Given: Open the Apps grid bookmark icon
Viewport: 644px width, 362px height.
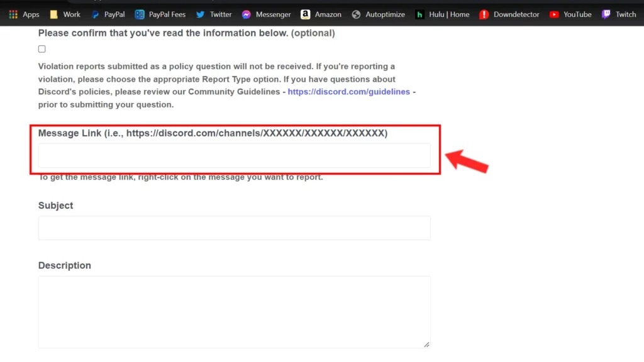Looking at the screenshot, I should [x=13, y=14].
